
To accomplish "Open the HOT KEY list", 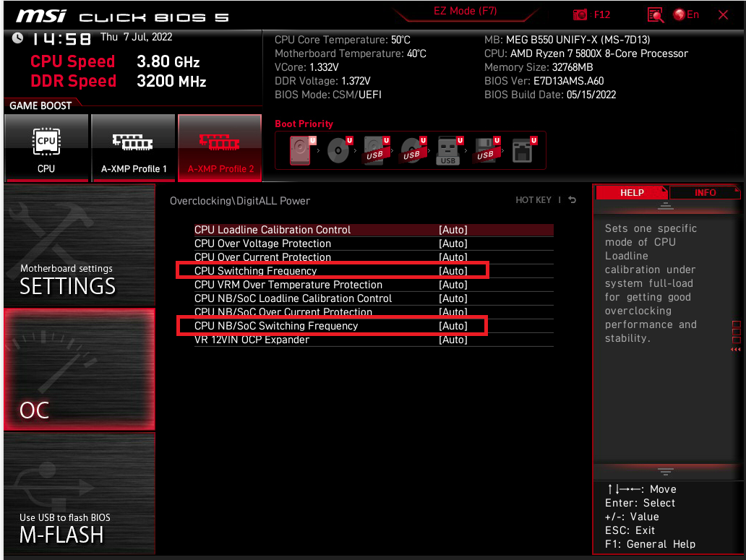I will click(x=533, y=200).
